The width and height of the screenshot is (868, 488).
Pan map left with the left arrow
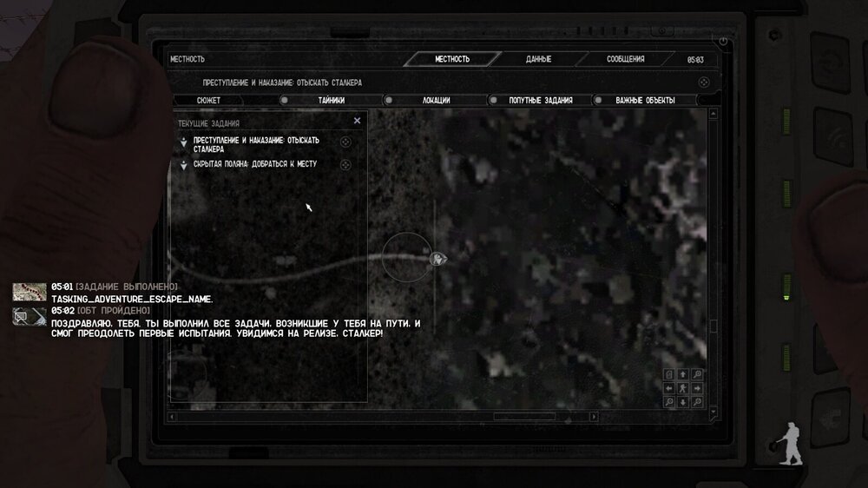coord(670,388)
